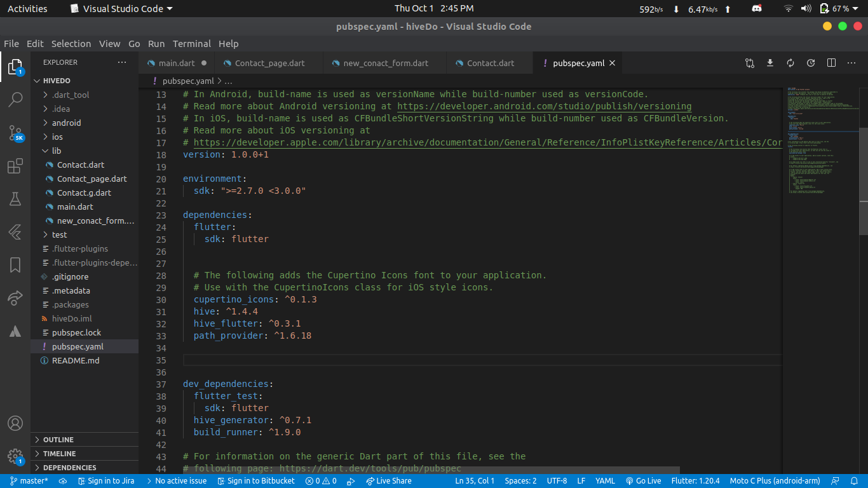Screen dimensions: 868x488
Task: Expand the DEPENDENCIES section
Action: click(85, 468)
